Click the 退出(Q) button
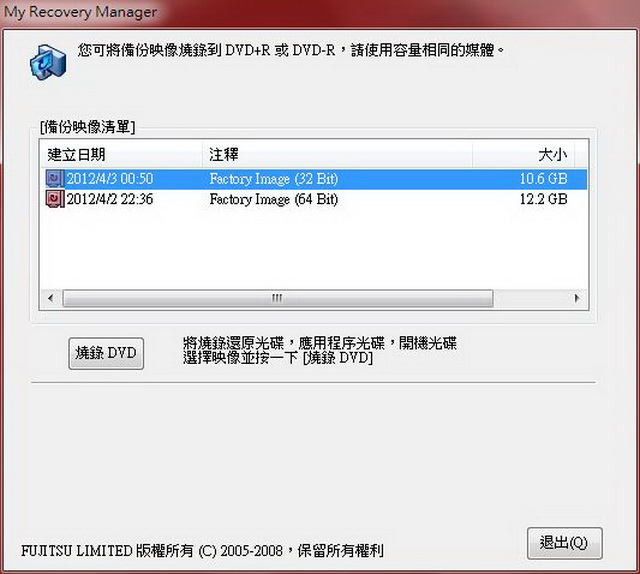The image size is (640, 574). [x=564, y=543]
